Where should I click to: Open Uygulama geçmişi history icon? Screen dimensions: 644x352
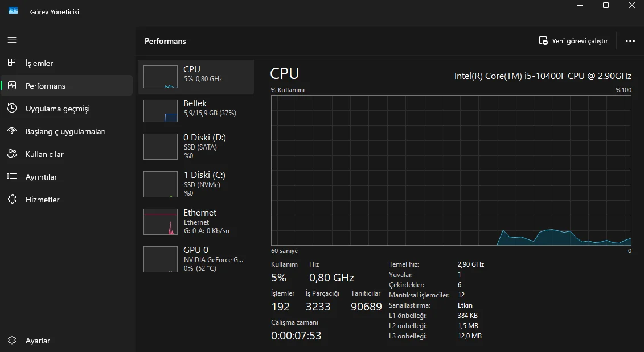click(12, 109)
